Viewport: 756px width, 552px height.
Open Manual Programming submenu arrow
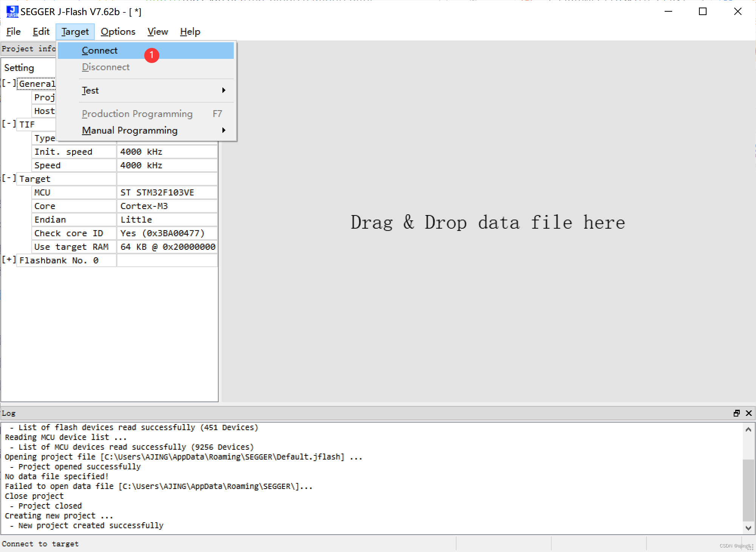tap(224, 130)
